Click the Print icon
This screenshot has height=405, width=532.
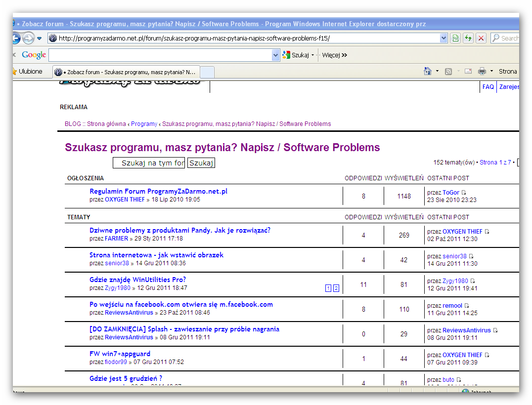coord(482,71)
